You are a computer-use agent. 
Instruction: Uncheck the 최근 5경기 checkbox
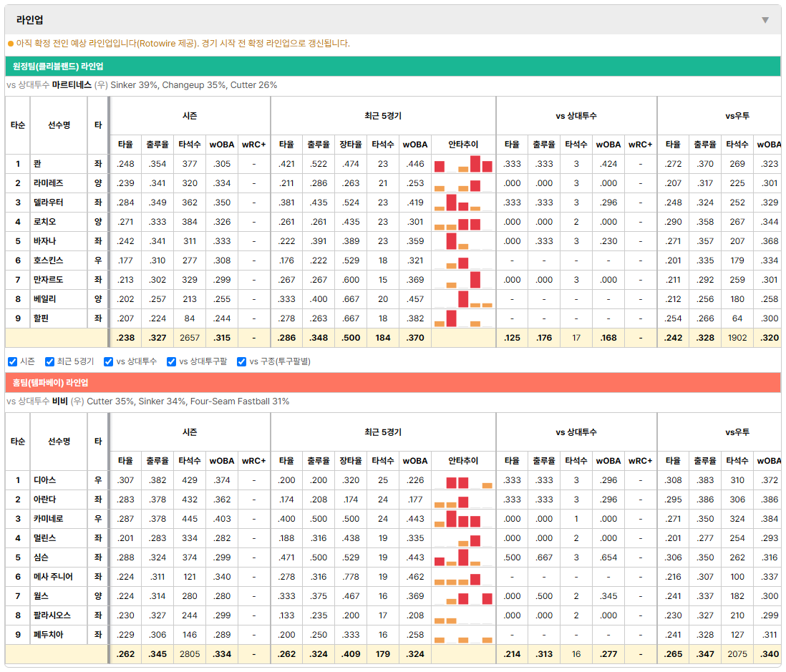click(49, 362)
